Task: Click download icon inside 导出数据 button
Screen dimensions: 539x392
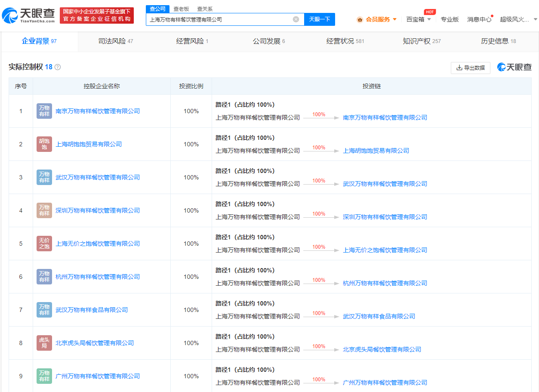Action: pyautogui.click(x=459, y=68)
